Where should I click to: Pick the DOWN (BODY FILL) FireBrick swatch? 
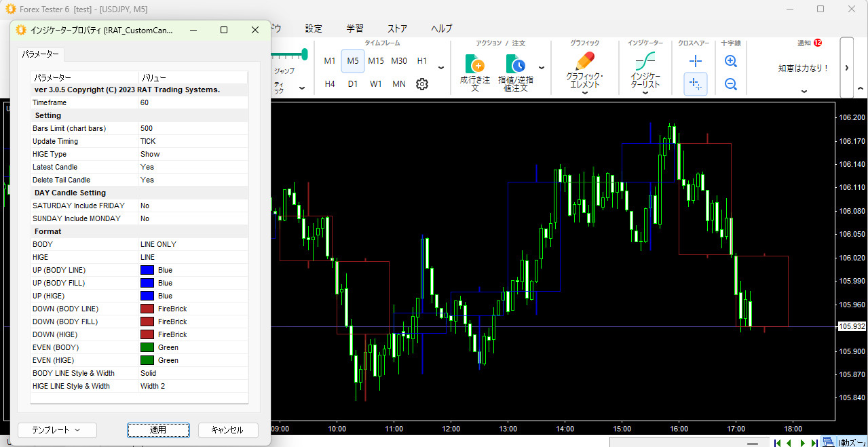coord(147,322)
